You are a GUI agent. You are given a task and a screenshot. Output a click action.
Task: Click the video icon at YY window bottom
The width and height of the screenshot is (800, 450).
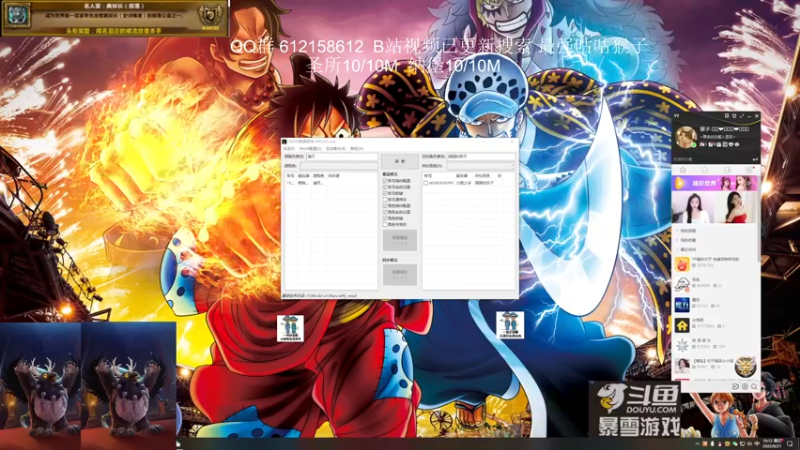click(x=735, y=387)
